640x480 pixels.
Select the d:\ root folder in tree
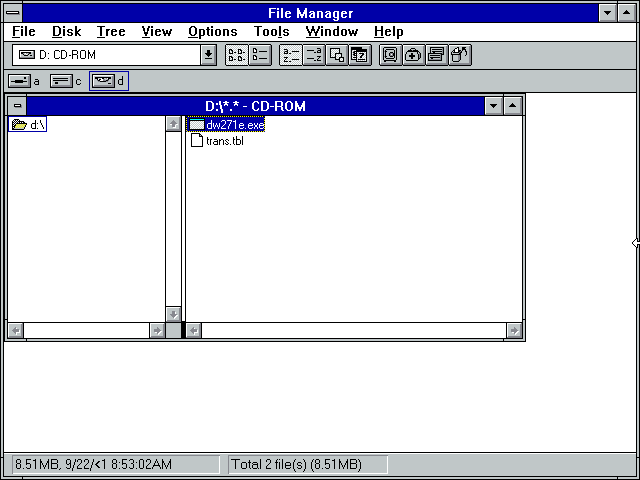click(28, 124)
